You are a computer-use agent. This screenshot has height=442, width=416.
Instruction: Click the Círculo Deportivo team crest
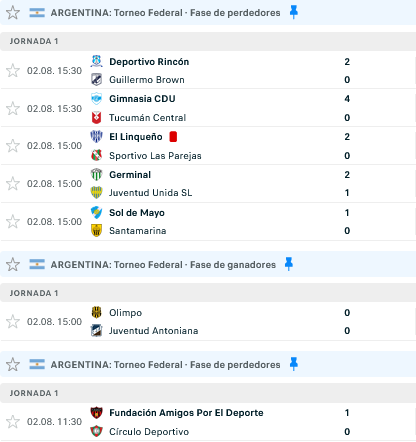(96, 431)
